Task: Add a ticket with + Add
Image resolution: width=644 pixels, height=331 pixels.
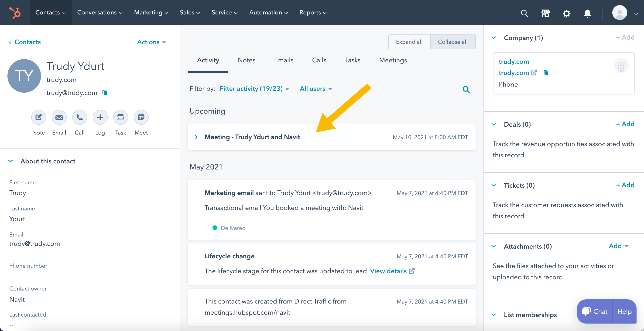Action: click(625, 185)
